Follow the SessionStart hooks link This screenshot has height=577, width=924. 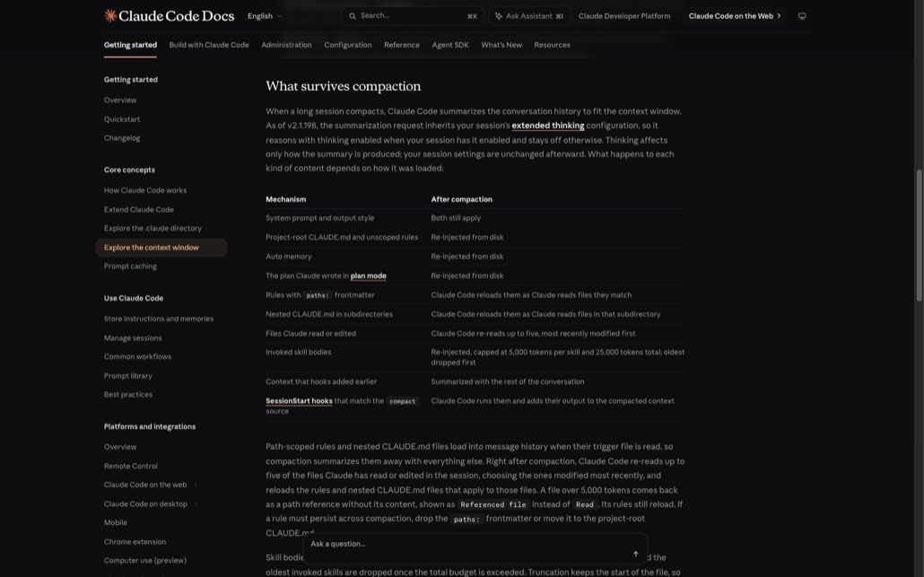point(299,401)
